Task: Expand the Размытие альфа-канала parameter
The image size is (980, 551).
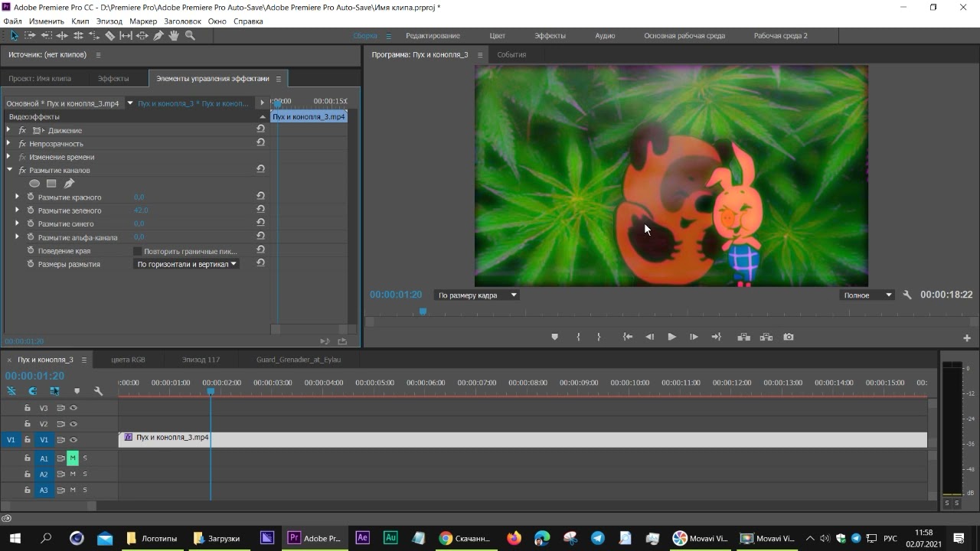Action: tap(17, 237)
